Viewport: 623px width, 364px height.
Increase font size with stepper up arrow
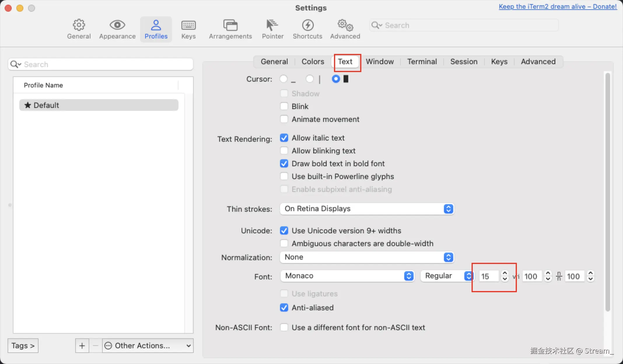[x=505, y=273]
